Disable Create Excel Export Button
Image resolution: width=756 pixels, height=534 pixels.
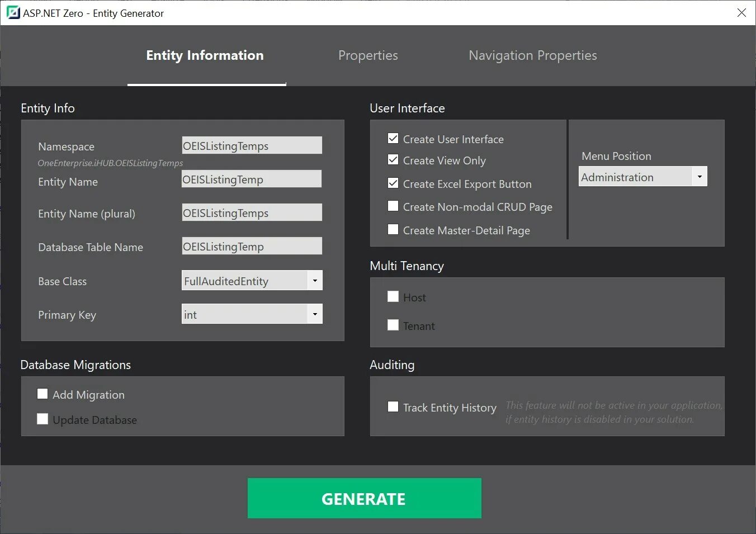393,183
